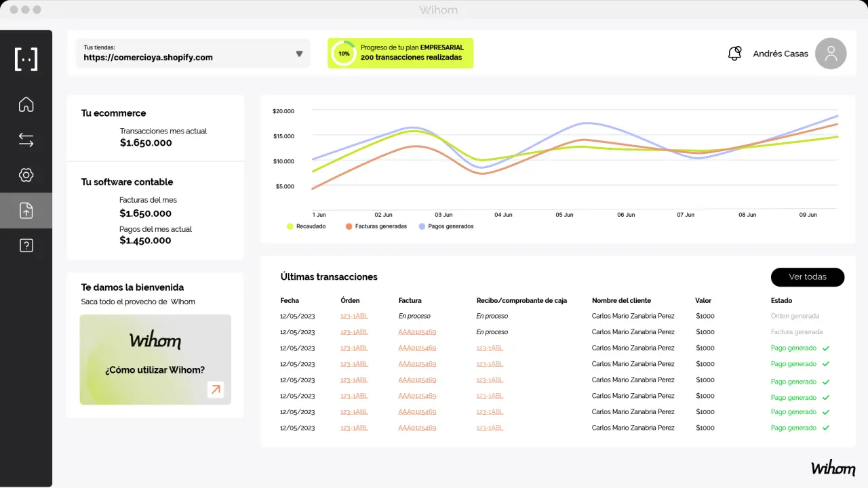
Task: Toggle the Facturas generadas legend series
Action: point(376,226)
